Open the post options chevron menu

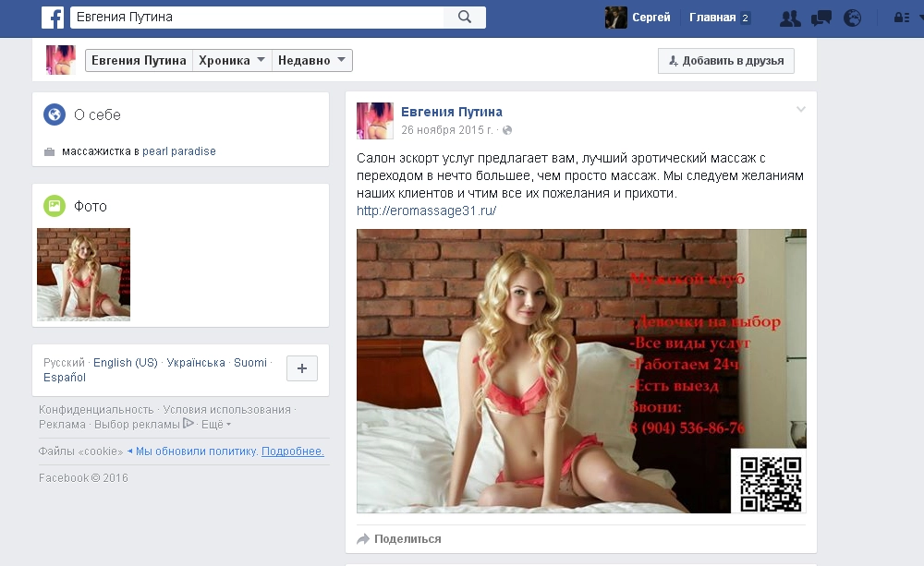click(801, 110)
